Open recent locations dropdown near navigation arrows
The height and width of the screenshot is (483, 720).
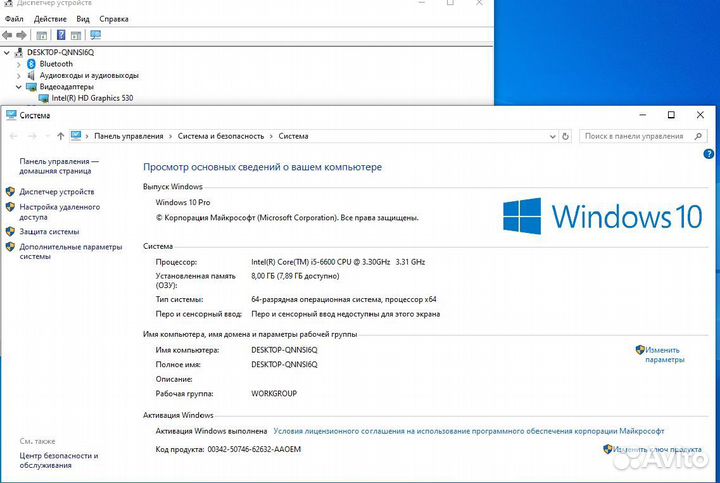(x=47, y=136)
